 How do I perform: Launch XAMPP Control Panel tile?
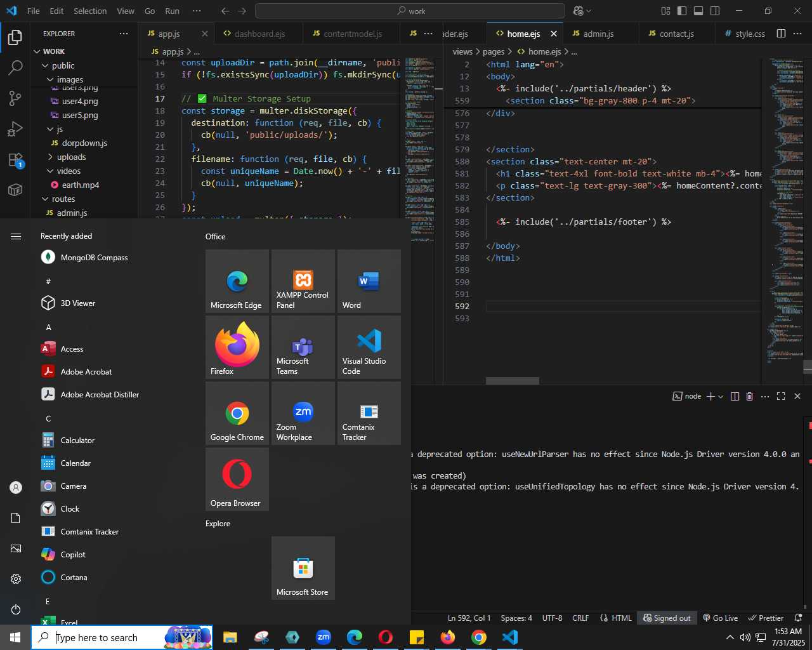(x=303, y=281)
